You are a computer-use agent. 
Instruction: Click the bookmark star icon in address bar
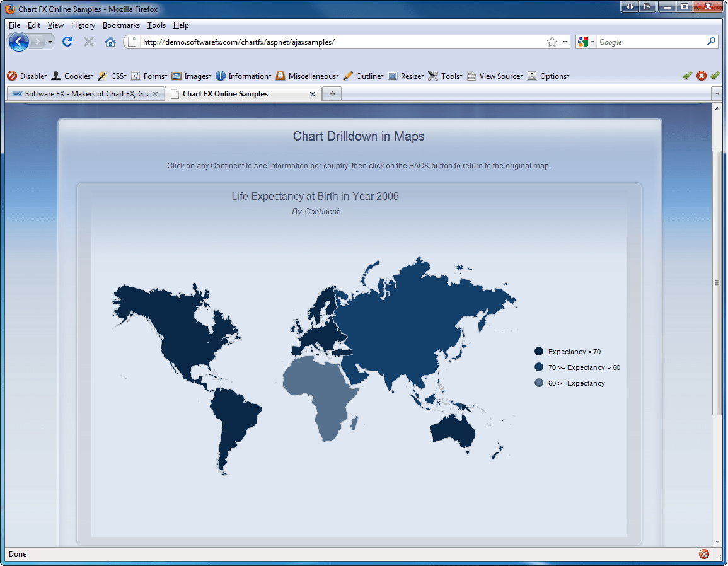(x=552, y=42)
